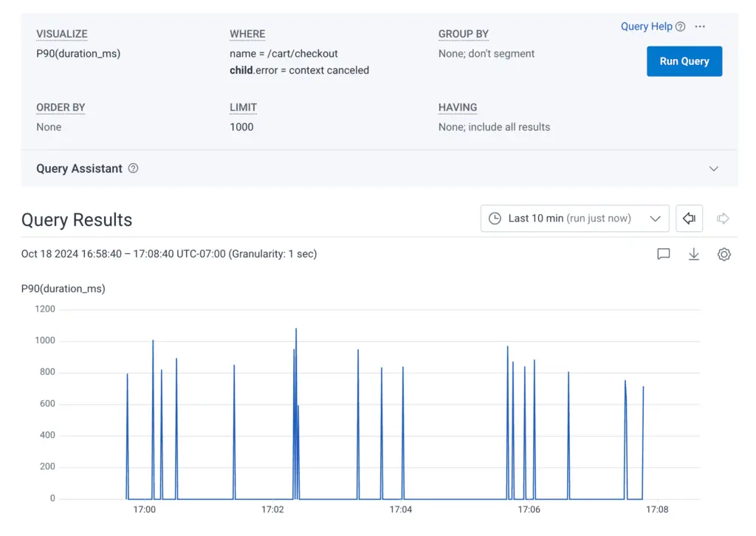Screen dimensions: 756x536
Task: Click the Run Query button
Action: (x=684, y=61)
